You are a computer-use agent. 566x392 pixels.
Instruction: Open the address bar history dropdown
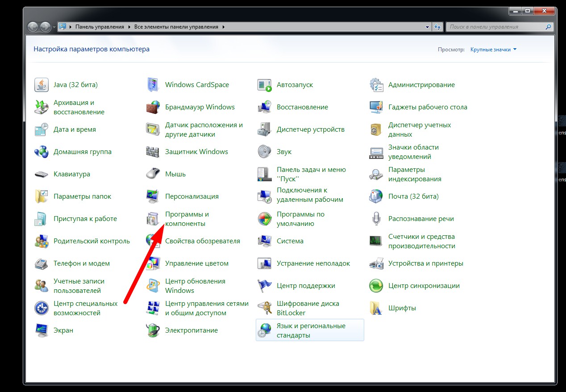click(427, 26)
